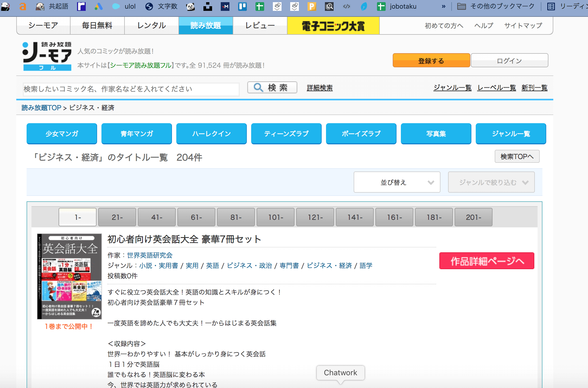Screen dimensions: 588x388
Task: Click the 英会話大全 book cover thumbnail
Action: point(69,276)
